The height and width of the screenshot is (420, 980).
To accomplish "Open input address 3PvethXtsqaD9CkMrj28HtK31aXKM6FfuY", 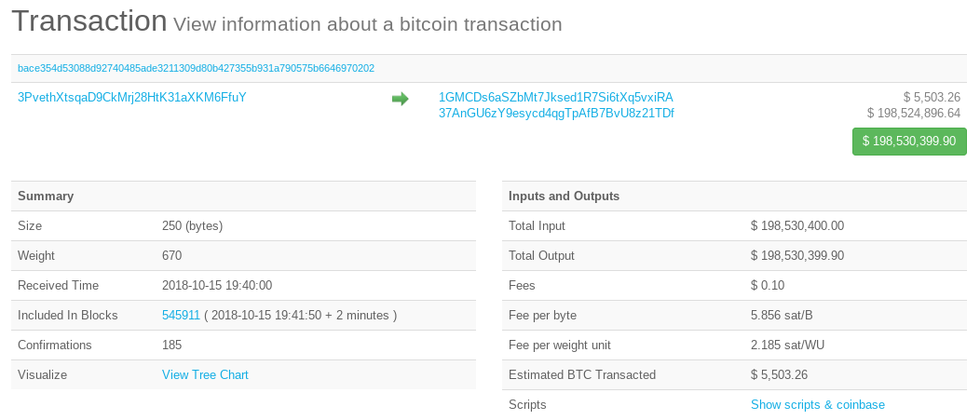I will click(132, 98).
